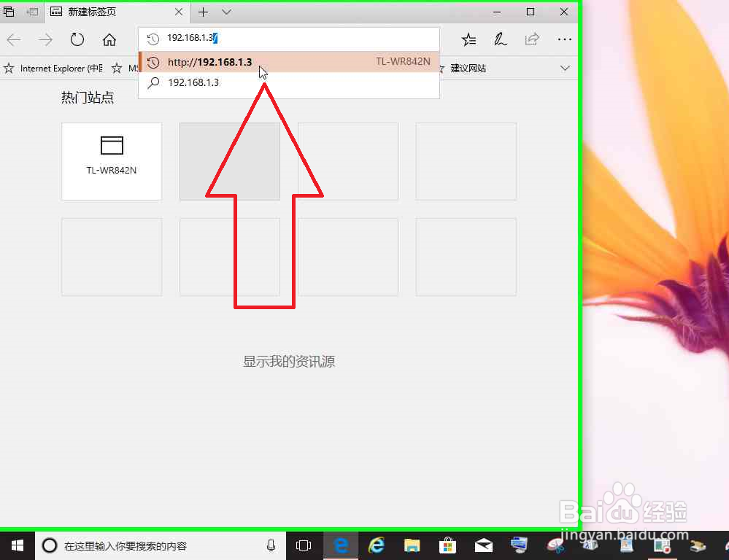
Task: Select the http://192.168.1.3 autocomplete suggestion
Action: click(212, 62)
